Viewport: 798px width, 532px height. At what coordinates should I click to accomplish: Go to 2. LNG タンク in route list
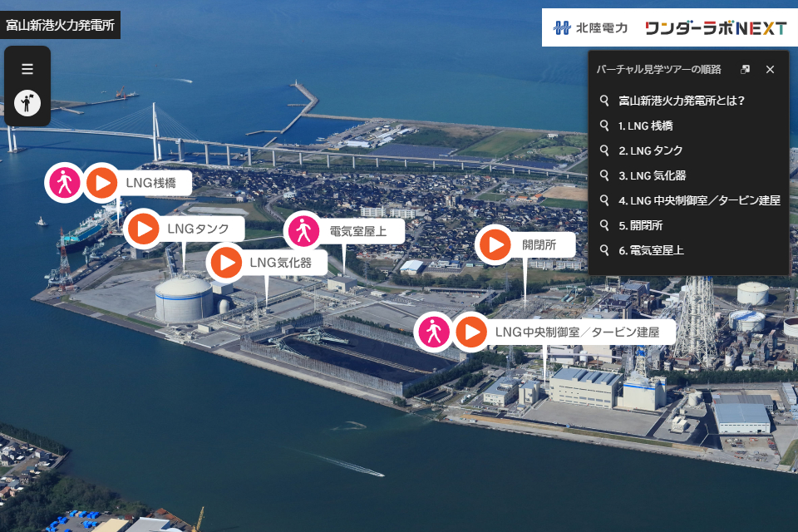(x=650, y=150)
